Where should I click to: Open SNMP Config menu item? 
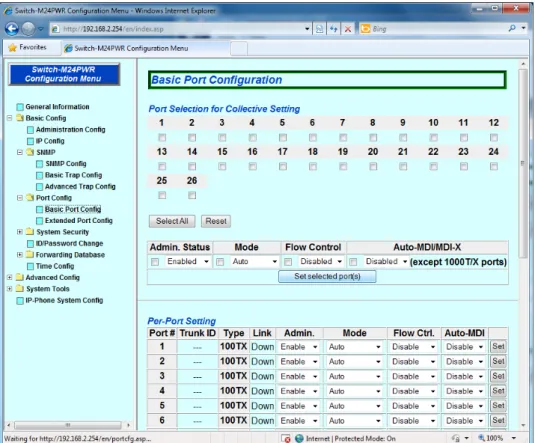click(x=66, y=164)
